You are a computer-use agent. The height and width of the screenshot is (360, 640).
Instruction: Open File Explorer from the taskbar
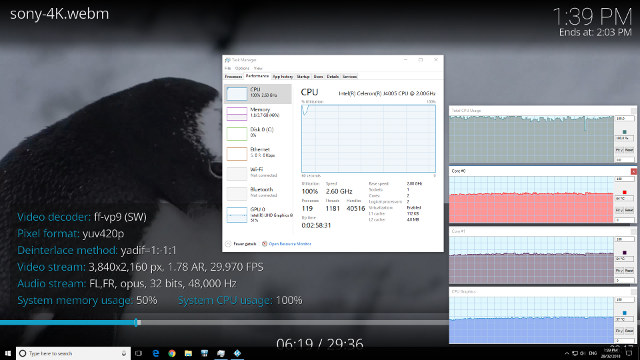pyautogui.click(x=188, y=353)
